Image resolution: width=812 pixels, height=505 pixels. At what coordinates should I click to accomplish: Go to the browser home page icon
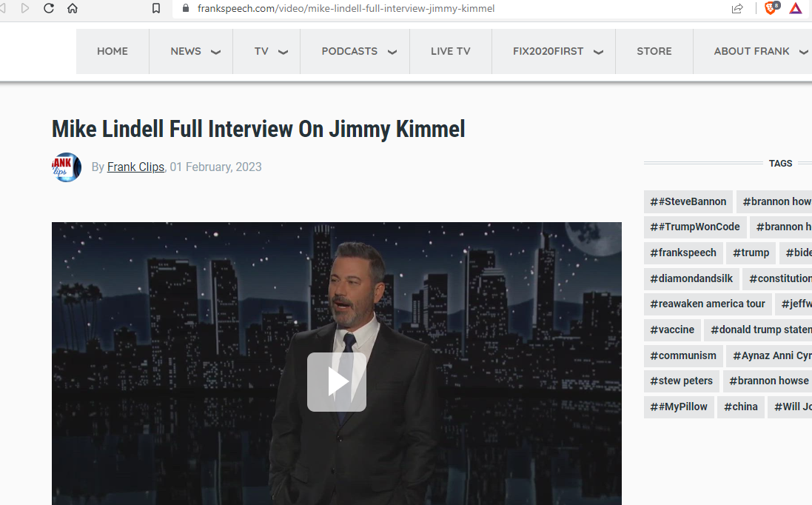click(73, 8)
